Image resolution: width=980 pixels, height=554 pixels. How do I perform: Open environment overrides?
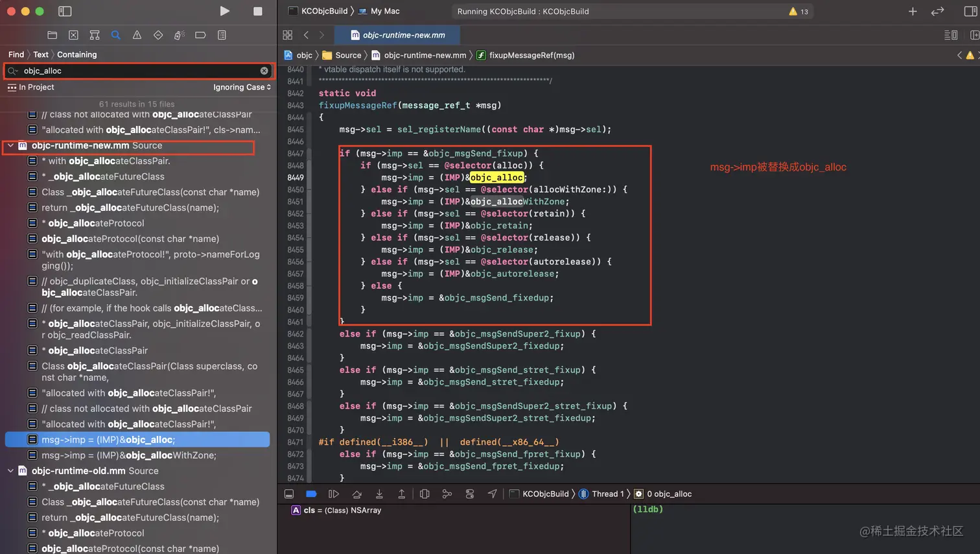pyautogui.click(x=470, y=494)
